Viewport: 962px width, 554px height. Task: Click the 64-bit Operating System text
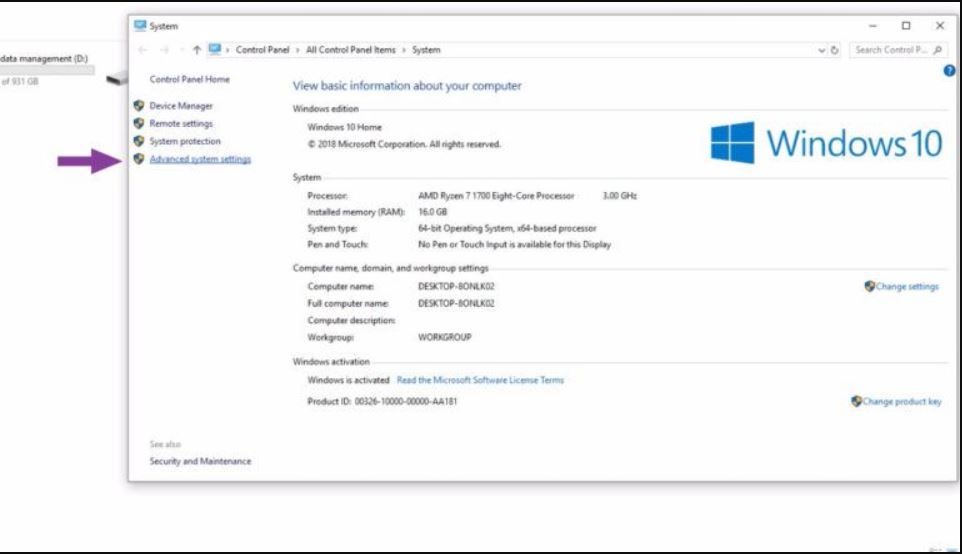[x=507, y=228]
